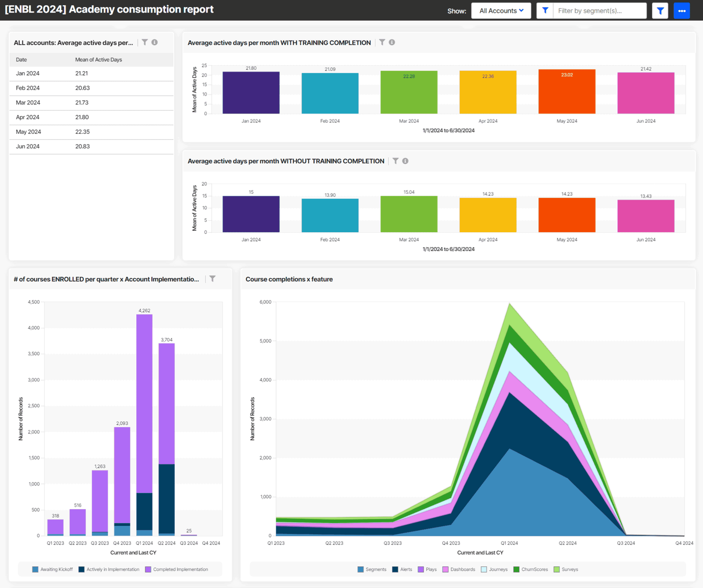
Task: Open the more options ellipsis menu
Action: click(682, 11)
